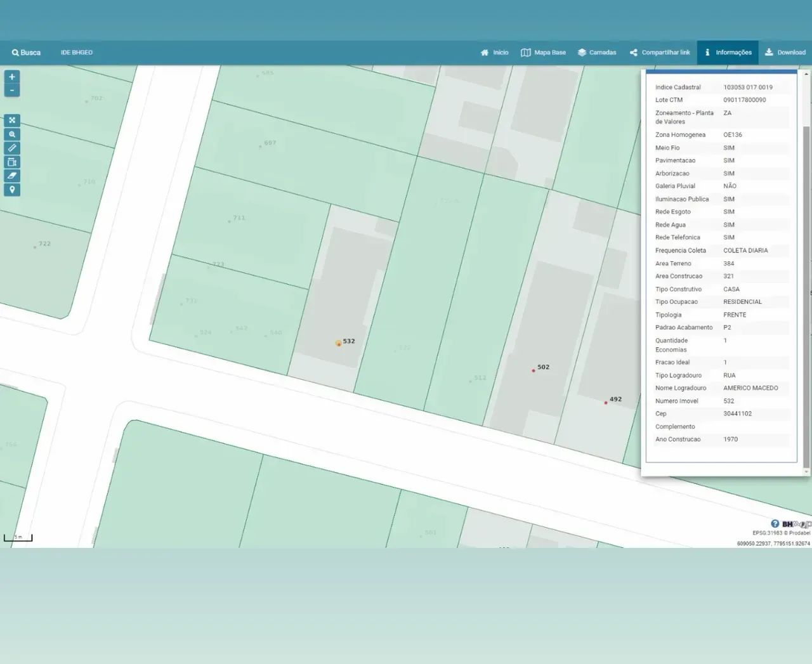Image resolution: width=812 pixels, height=664 pixels.
Task: Zoom out with the minus button
Action: click(11, 91)
